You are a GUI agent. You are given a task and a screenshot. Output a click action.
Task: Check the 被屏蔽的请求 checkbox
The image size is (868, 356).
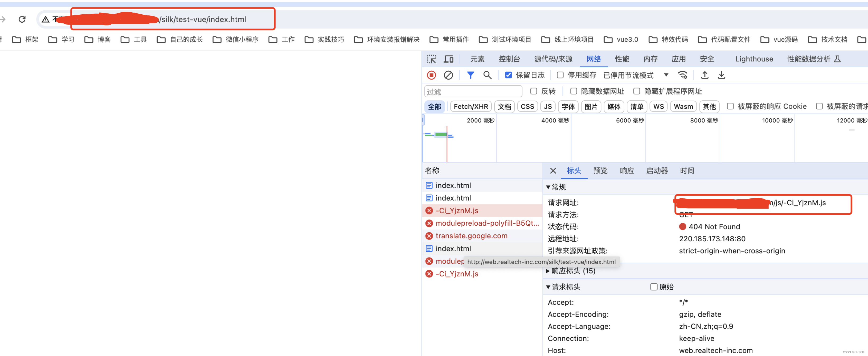[x=820, y=106]
